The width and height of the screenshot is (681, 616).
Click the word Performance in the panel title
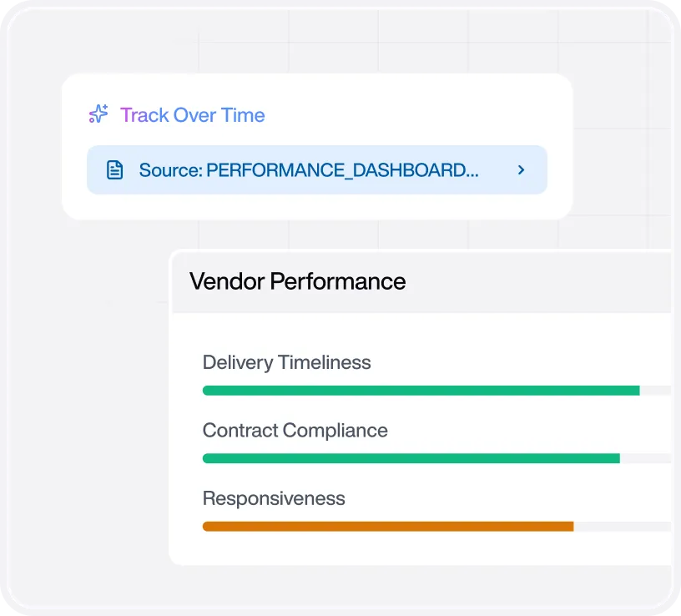338,281
